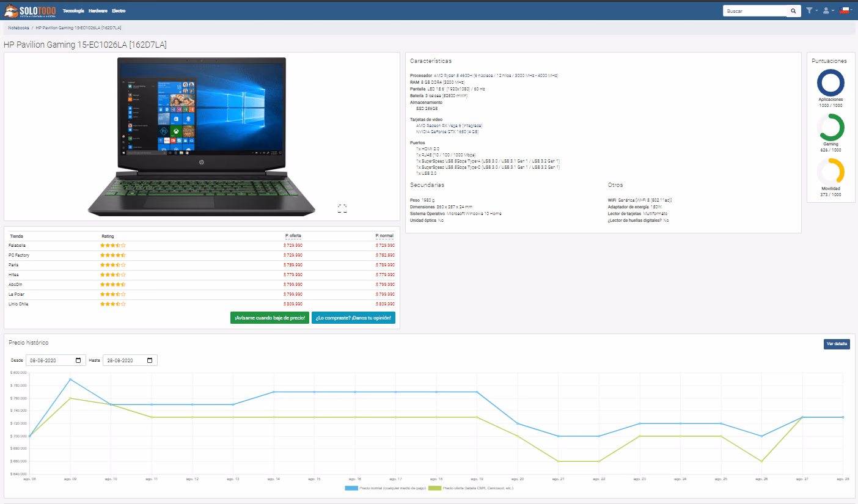Viewport: 858px width, 504px height.
Task: Toggle the blue 'Precio normal' legend swatch
Action: point(353,489)
